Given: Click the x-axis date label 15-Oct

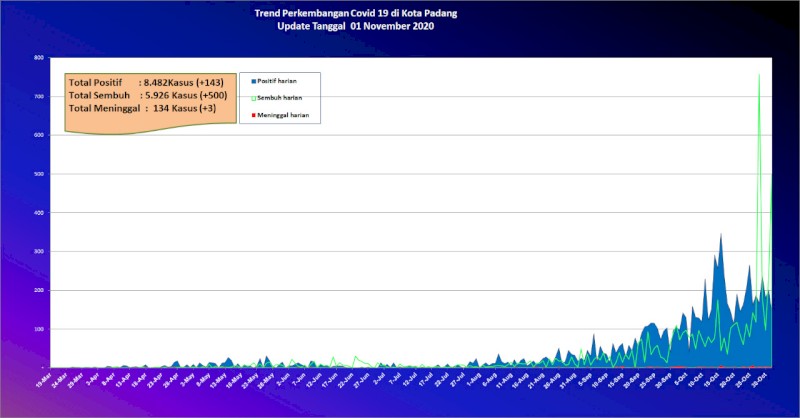Looking at the screenshot, I should tap(711, 381).
